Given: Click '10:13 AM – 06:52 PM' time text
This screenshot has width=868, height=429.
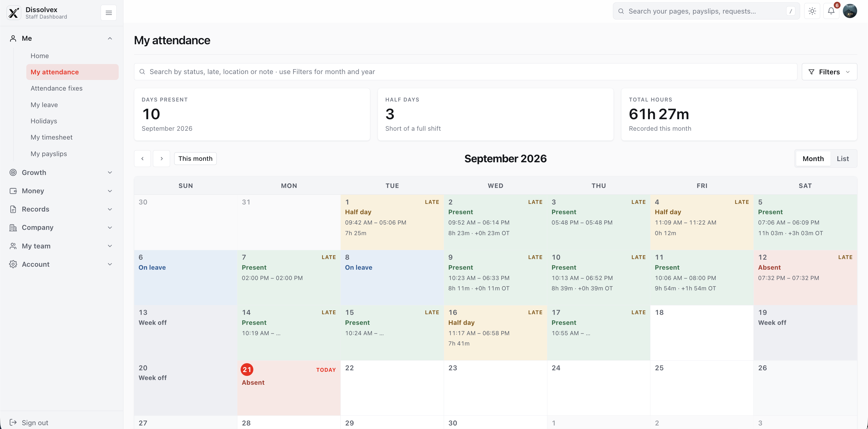Looking at the screenshot, I should click(582, 278).
